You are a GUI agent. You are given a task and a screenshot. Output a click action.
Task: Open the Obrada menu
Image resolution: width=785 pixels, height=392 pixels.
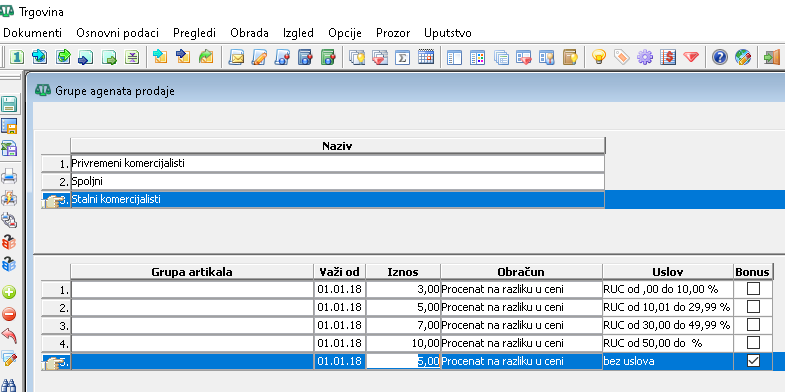click(x=249, y=33)
